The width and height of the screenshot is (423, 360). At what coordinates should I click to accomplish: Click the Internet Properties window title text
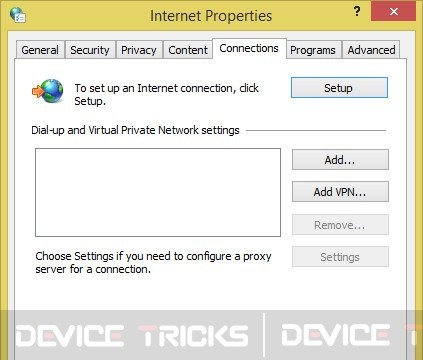click(x=211, y=16)
